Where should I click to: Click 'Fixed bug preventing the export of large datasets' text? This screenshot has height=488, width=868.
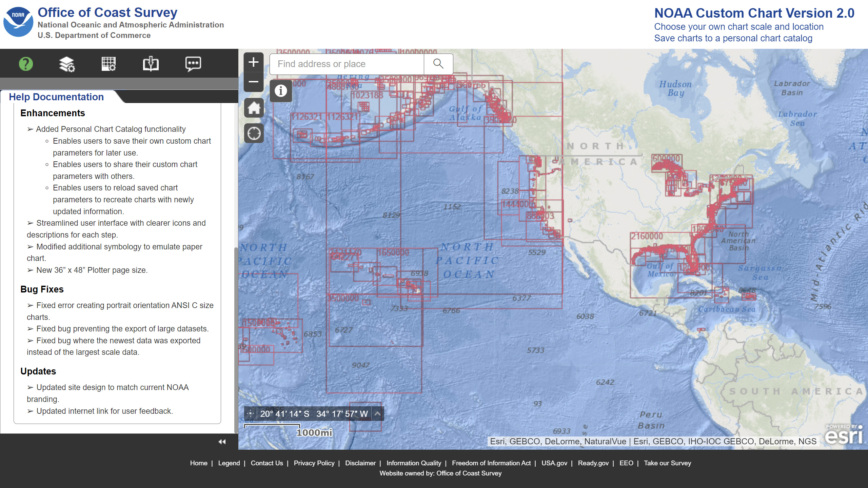122,329
